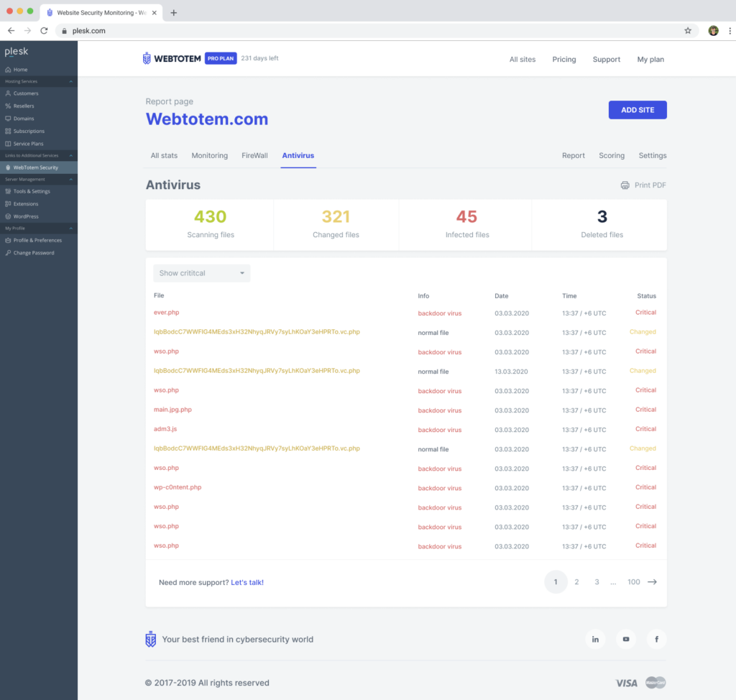Click the browser address bar
736x700 pixels.
[x=359, y=31]
